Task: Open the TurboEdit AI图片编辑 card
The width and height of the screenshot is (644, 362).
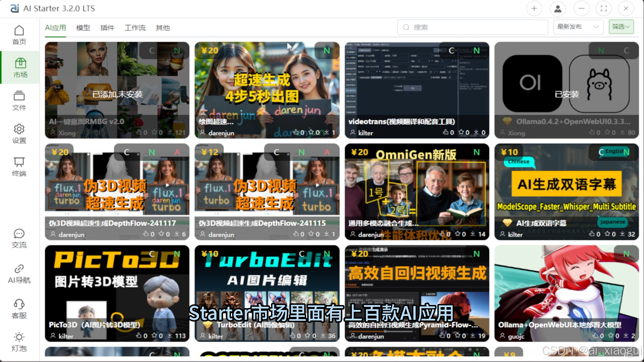Action: [x=267, y=293]
